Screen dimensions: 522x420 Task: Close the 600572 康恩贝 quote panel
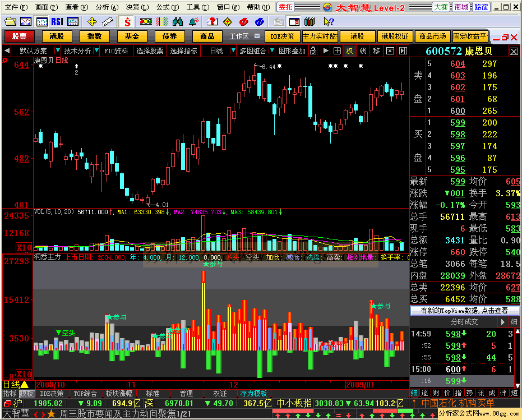pyautogui.click(x=514, y=52)
